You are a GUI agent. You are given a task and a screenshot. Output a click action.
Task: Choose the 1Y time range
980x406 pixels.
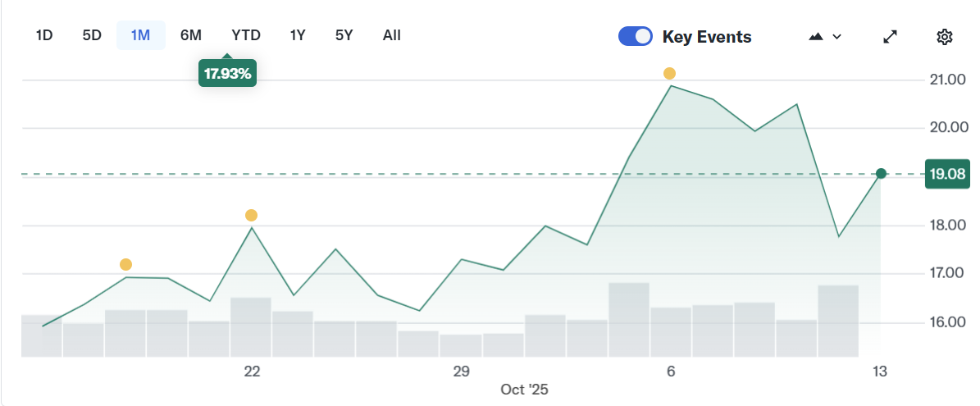[x=298, y=35]
